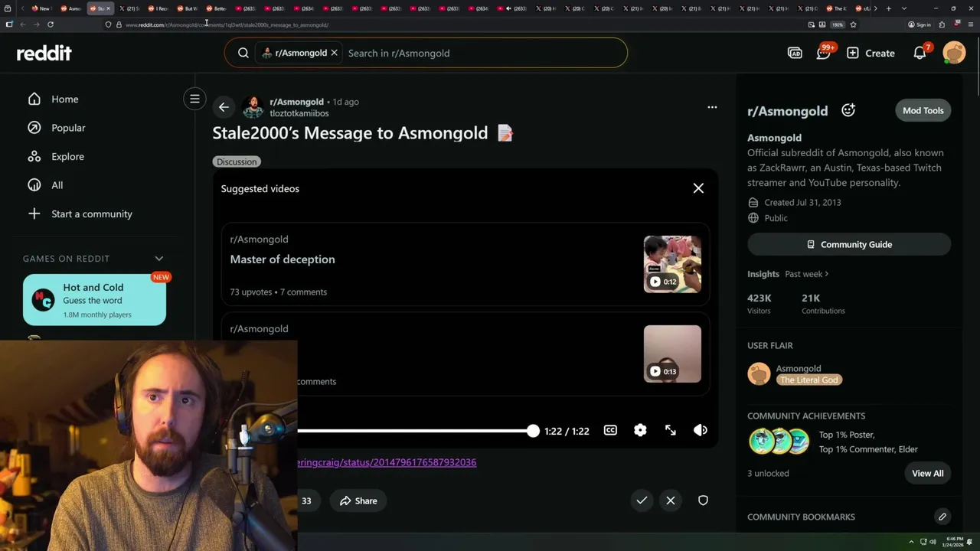
Task: Click the reddit logo
Action: [x=44, y=53]
